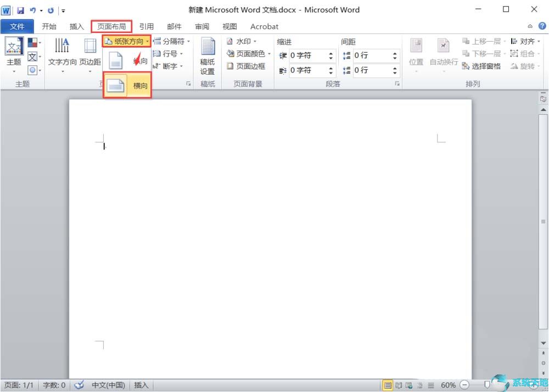The width and height of the screenshot is (549, 392).
Task: Zoom out with the minus button
Action: point(464,385)
